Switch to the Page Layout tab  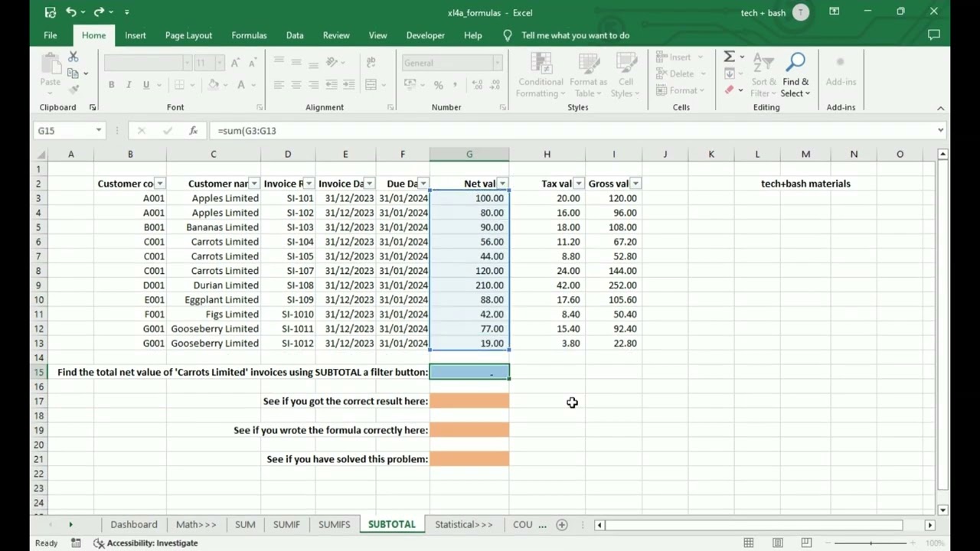188,35
